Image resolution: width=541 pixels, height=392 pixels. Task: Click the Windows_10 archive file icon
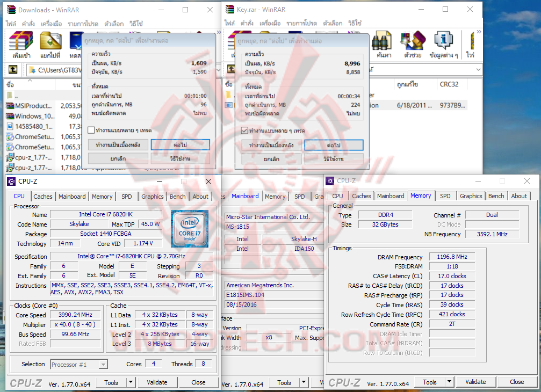click(x=10, y=116)
